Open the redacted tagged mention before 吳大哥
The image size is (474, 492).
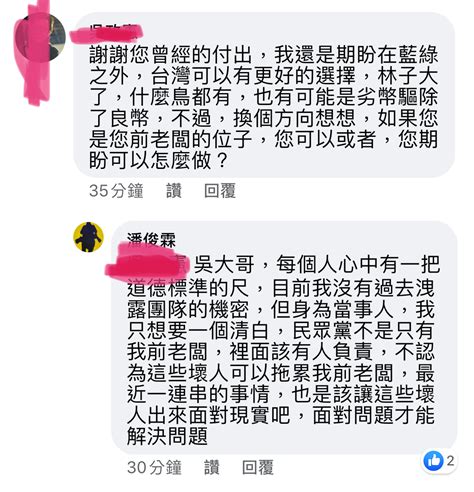pos(148,265)
